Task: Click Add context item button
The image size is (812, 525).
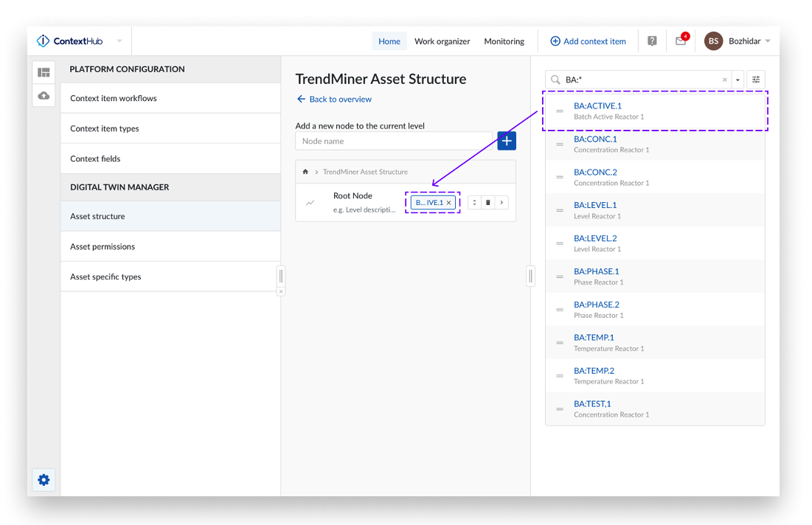Action: click(588, 41)
